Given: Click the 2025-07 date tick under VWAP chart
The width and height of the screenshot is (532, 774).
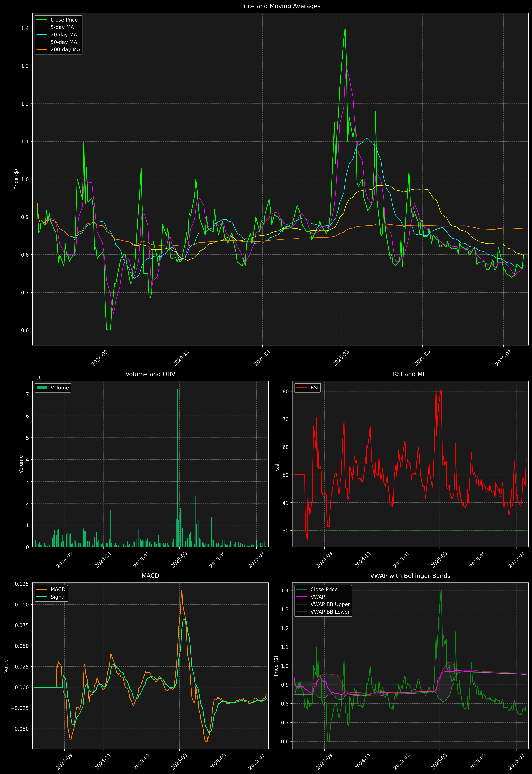Looking at the screenshot, I should coord(516,761).
